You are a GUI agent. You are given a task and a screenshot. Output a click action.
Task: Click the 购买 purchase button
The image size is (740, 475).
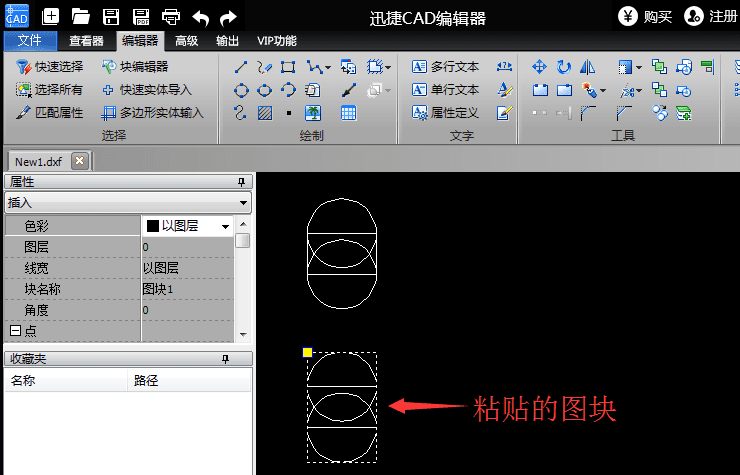point(646,17)
